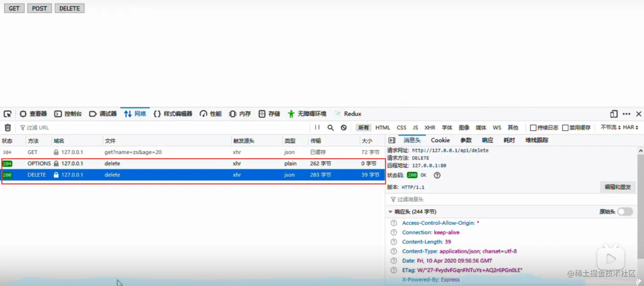Viewport: 644px width, 286px height.
Task: Open the 存储 storage tab
Action: (270, 114)
